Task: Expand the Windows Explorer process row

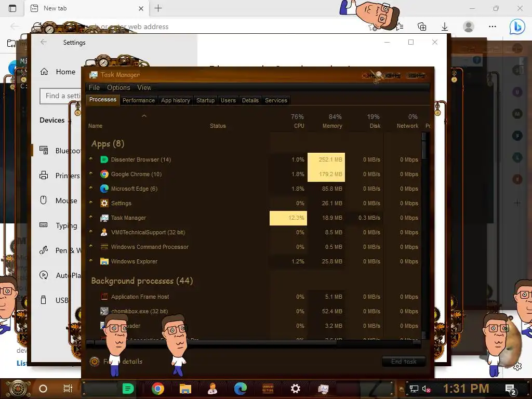Action: tap(91, 261)
